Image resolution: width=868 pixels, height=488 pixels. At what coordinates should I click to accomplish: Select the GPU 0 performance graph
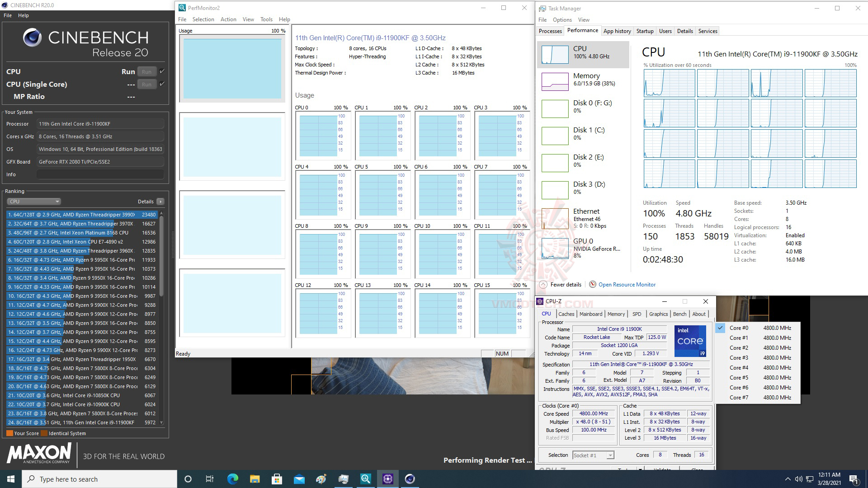(x=555, y=249)
